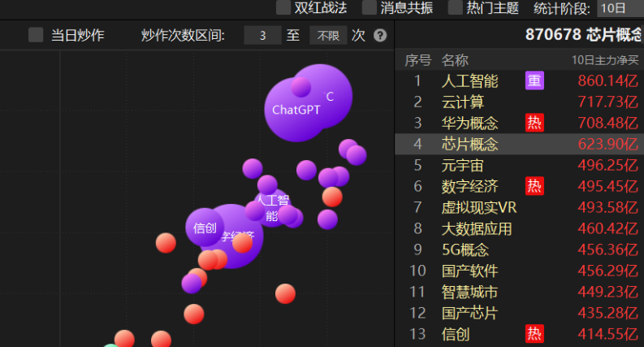Click the 496.25亿 net buy value
Screen dimensions: 644x347
click(607, 165)
